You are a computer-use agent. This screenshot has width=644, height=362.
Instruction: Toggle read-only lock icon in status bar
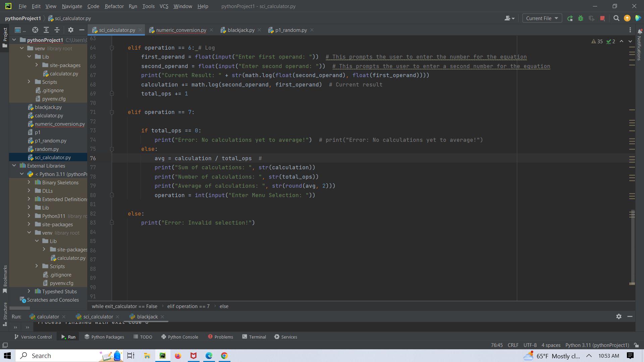(x=636, y=345)
